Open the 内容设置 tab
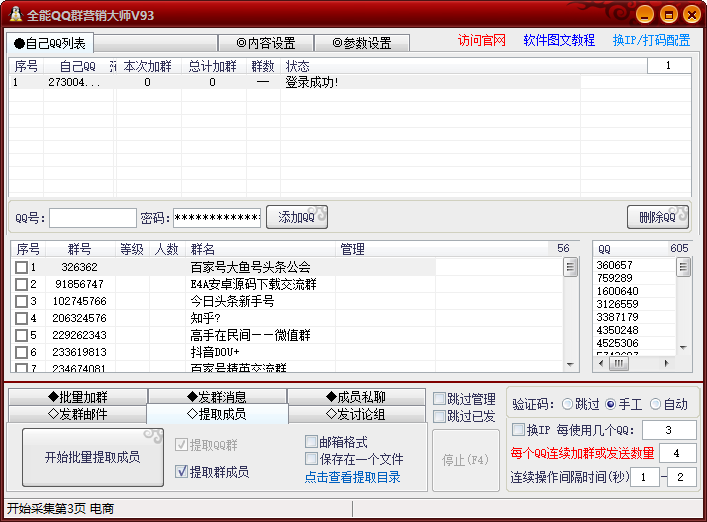The image size is (707, 522). 266,43
